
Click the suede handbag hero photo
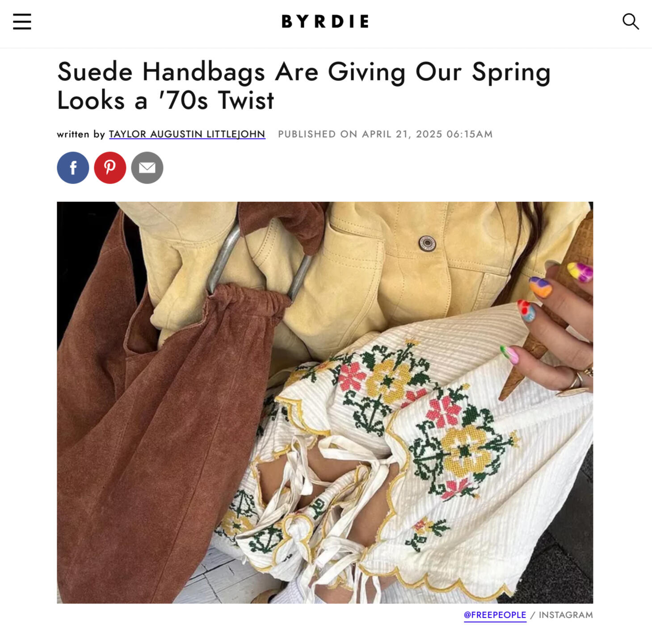point(325,402)
